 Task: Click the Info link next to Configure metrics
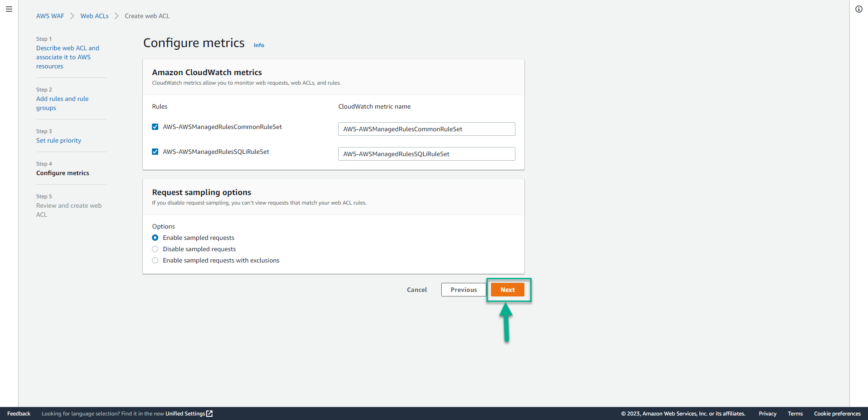(259, 45)
